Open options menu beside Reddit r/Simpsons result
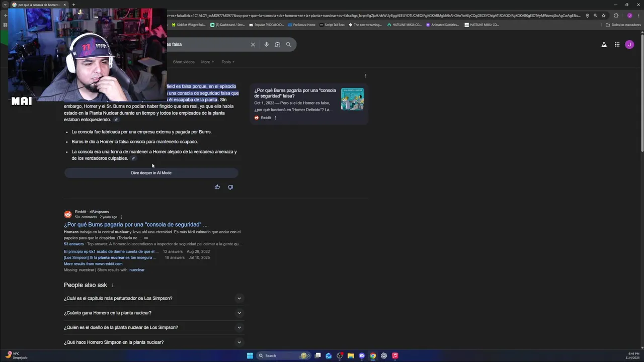 [x=121, y=217]
